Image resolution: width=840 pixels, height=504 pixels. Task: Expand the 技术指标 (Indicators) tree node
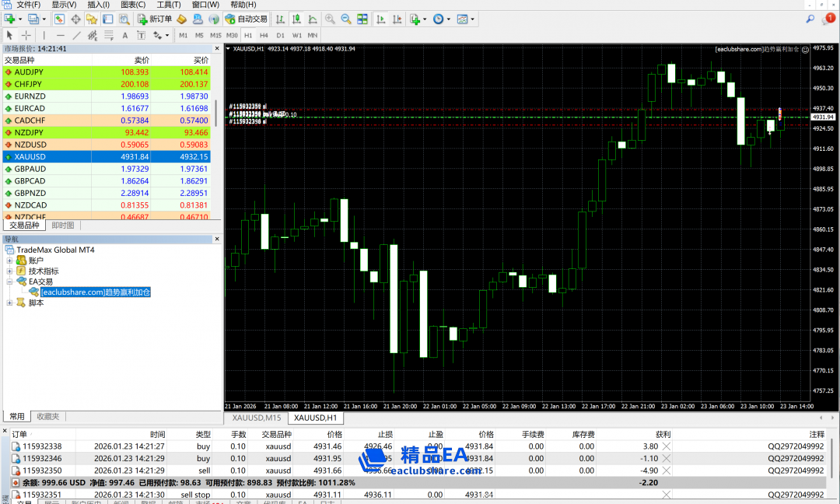pyautogui.click(x=10, y=271)
